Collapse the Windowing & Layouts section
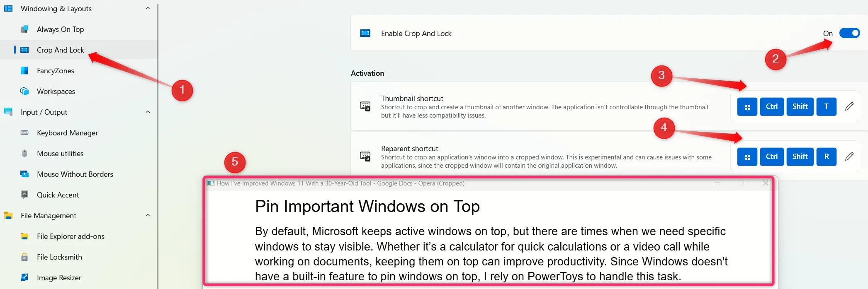The image size is (868, 289). tap(148, 8)
